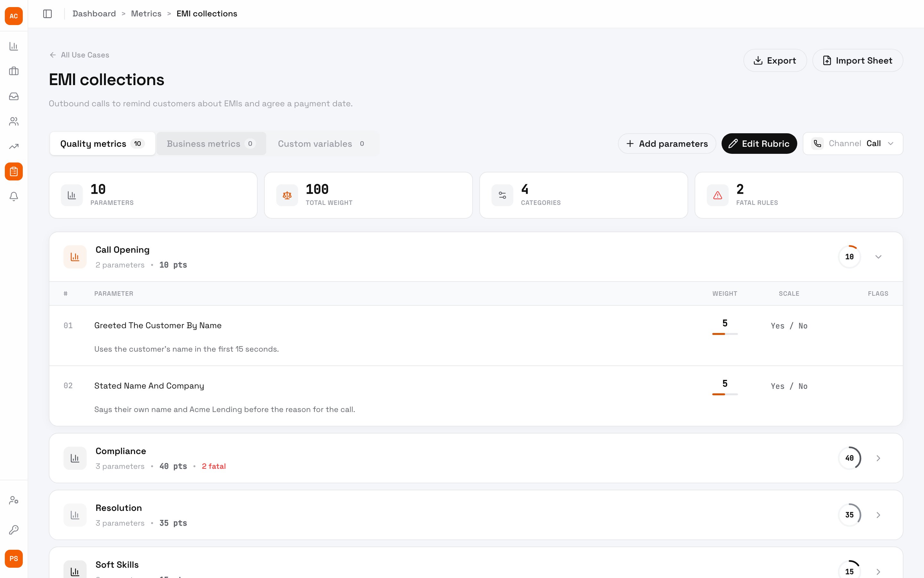Expand the Compliance category
The width and height of the screenshot is (924, 578).
(x=878, y=458)
